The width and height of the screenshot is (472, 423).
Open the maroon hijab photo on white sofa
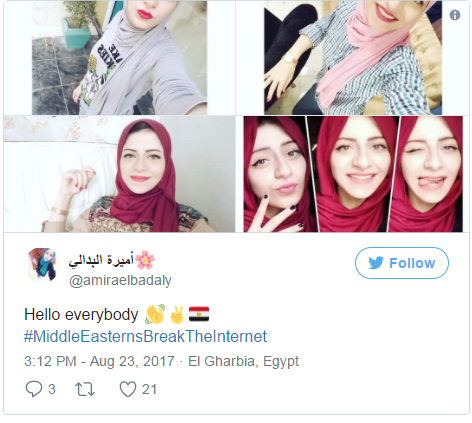point(119,174)
